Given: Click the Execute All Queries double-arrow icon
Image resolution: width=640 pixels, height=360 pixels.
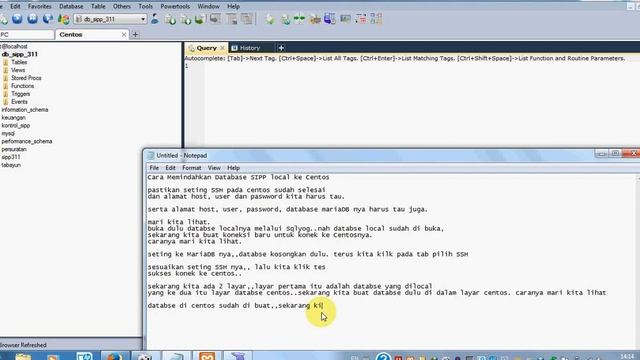Looking at the screenshot, I should click(33, 19).
